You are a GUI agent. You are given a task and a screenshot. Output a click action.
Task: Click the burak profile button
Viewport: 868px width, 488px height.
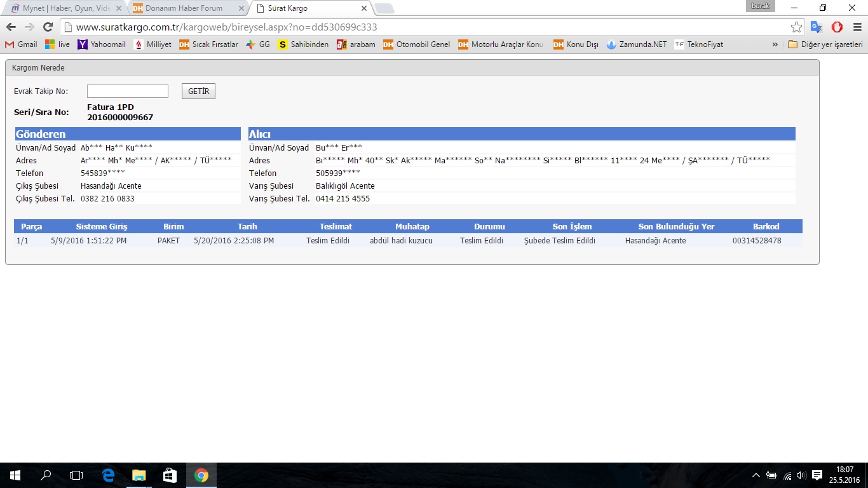click(x=761, y=6)
